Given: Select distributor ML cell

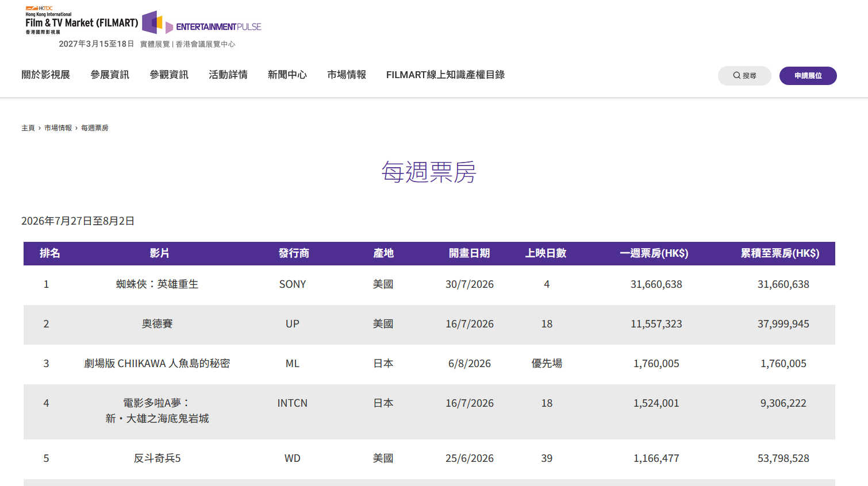Looking at the screenshot, I should coord(293,364).
